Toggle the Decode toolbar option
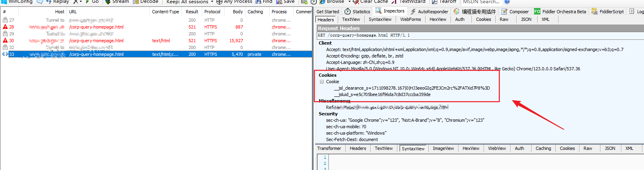The image size is (644, 170). coord(145,2)
